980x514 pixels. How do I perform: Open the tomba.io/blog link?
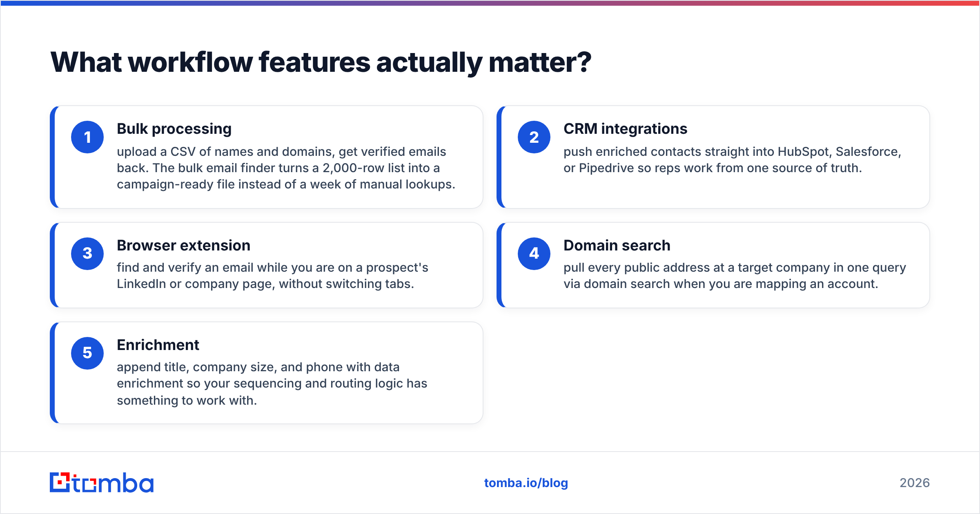526,483
